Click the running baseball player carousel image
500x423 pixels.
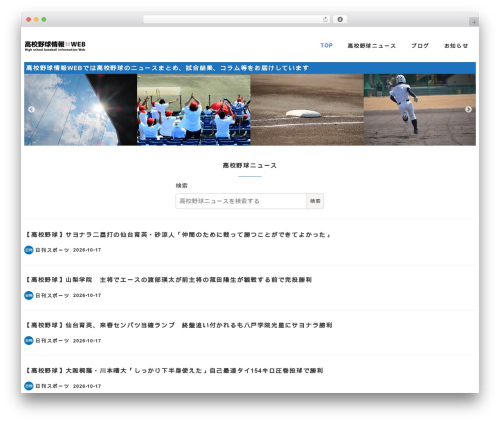(x=420, y=110)
